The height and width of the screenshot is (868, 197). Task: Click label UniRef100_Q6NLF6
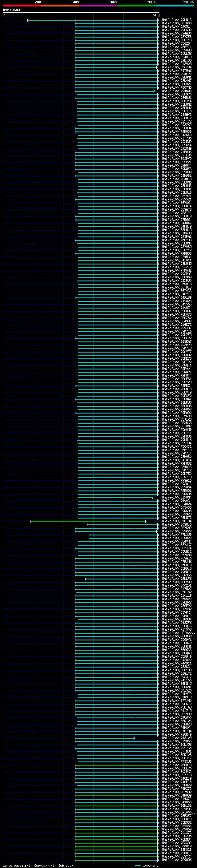pyautogui.click(x=177, y=579)
